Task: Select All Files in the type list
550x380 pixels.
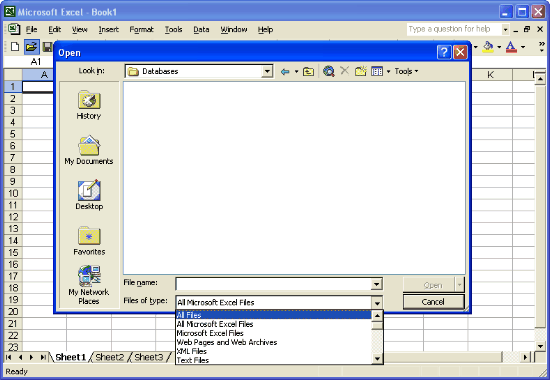Action: [273, 315]
